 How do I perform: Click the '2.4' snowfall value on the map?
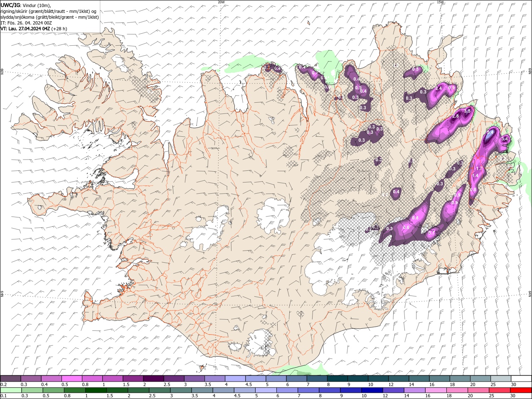pyautogui.click(x=438, y=89)
